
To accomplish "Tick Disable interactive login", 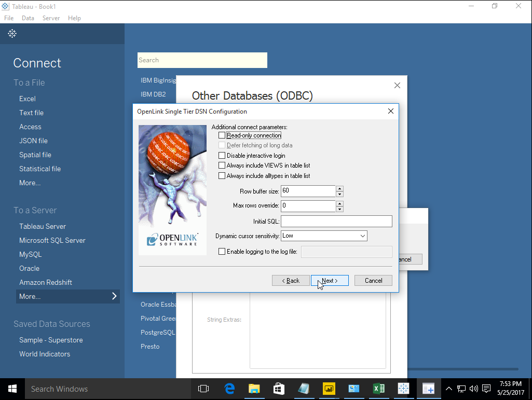I will tap(222, 156).
